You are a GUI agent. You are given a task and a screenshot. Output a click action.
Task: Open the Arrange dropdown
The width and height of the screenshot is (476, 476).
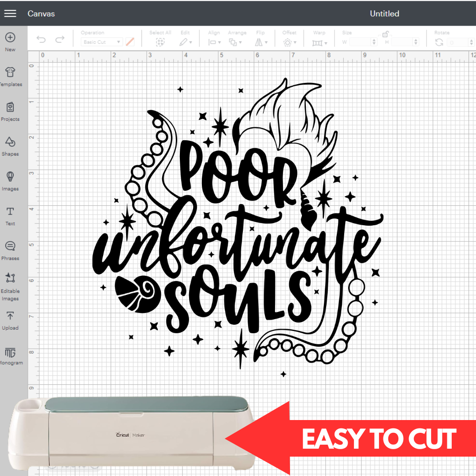click(235, 42)
